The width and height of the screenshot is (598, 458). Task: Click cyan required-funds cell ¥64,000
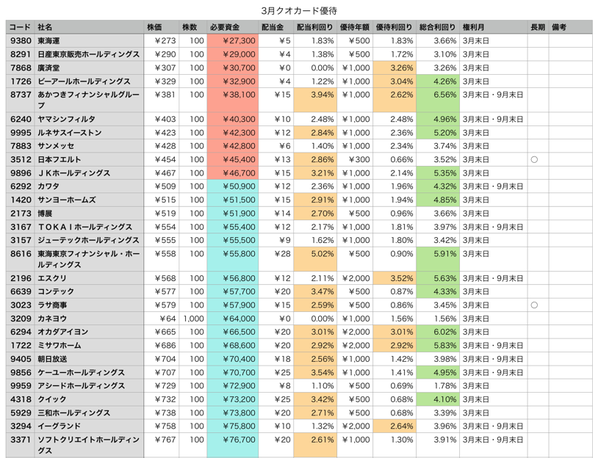click(233, 318)
